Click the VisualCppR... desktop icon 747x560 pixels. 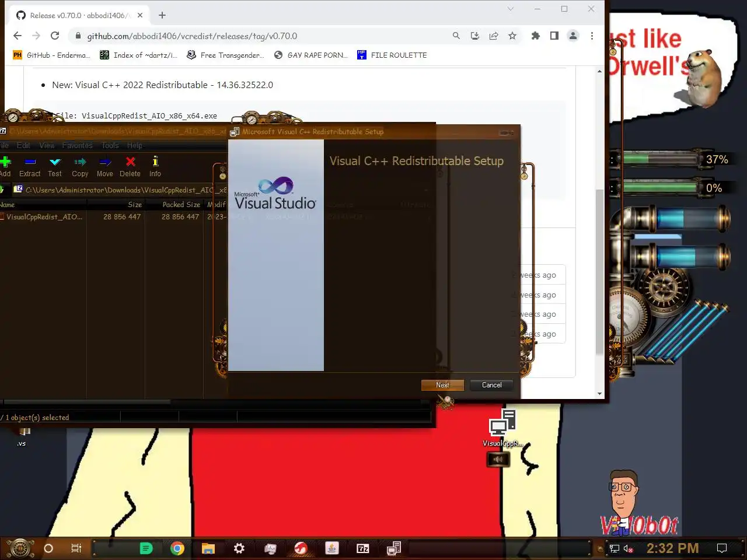point(502,428)
